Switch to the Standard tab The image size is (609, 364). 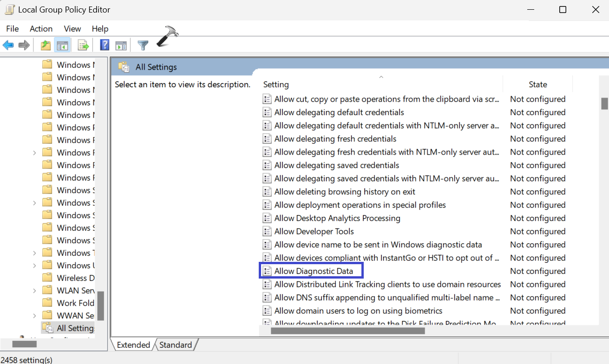[x=176, y=345]
